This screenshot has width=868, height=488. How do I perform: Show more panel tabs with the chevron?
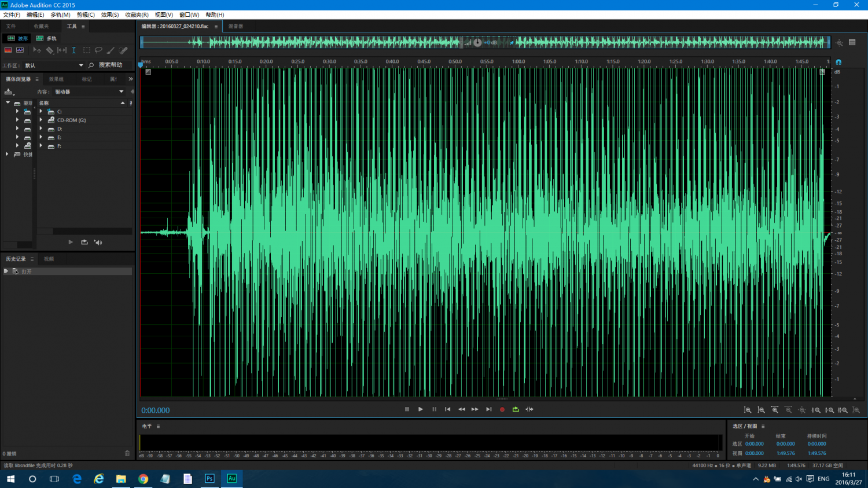[130, 79]
